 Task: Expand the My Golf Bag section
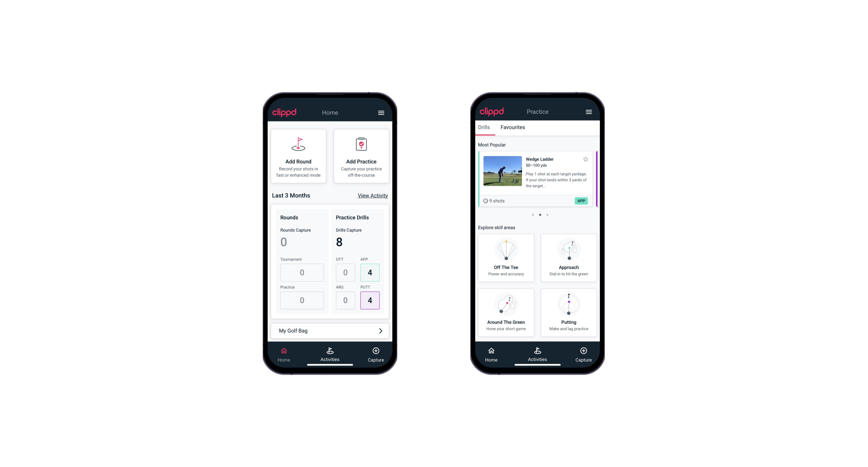point(380,331)
